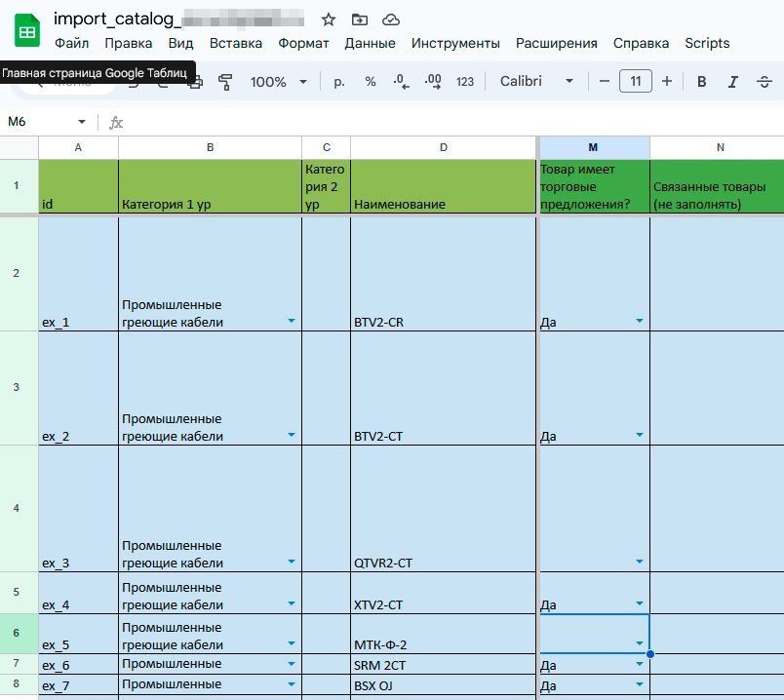Click the font size field showing 11
Image resolution: width=784 pixels, height=700 pixels.
636,82
